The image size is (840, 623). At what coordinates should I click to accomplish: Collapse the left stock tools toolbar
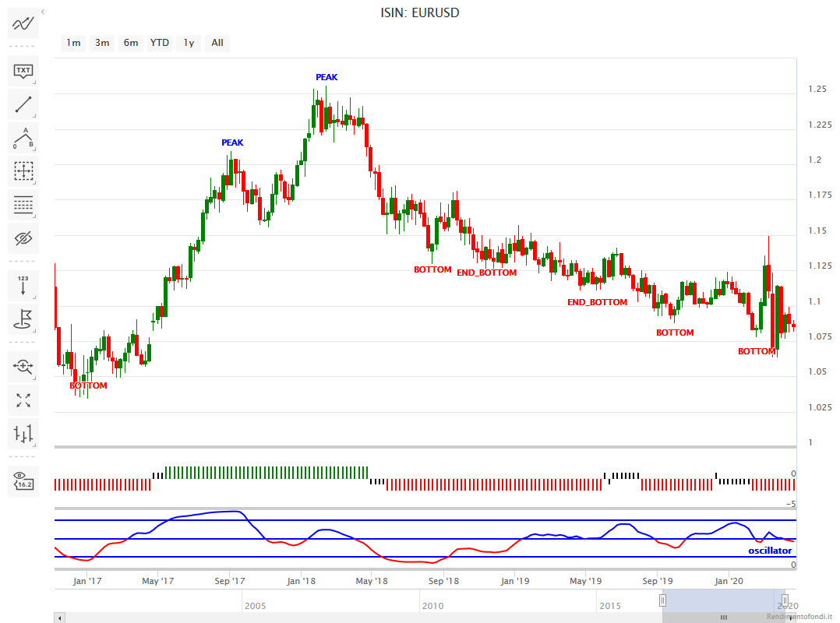pos(42,12)
